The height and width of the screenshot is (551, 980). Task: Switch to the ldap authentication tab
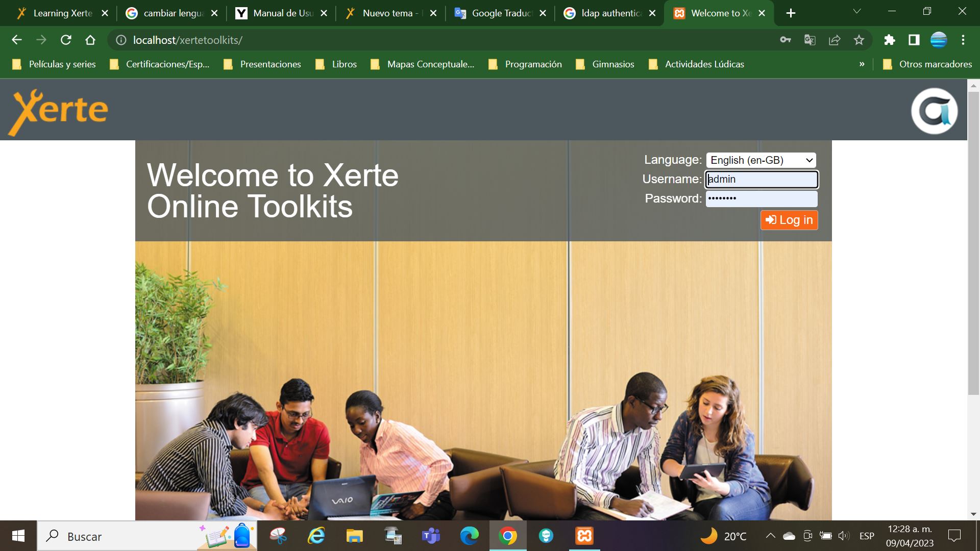[610, 13]
